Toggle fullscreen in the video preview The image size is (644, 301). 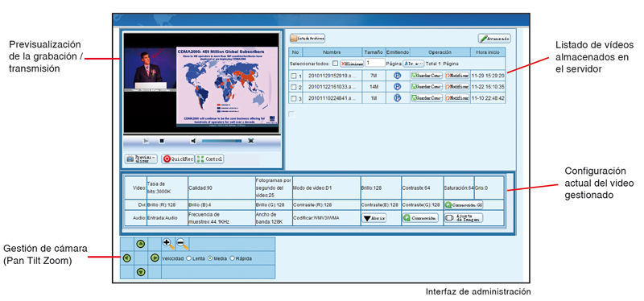click(x=250, y=141)
